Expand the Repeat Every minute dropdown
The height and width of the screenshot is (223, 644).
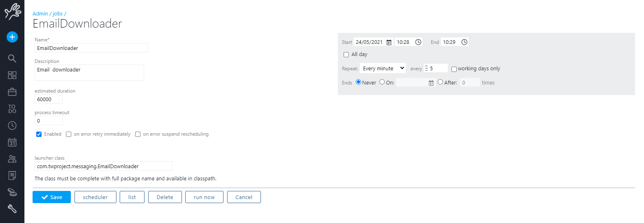pos(383,69)
